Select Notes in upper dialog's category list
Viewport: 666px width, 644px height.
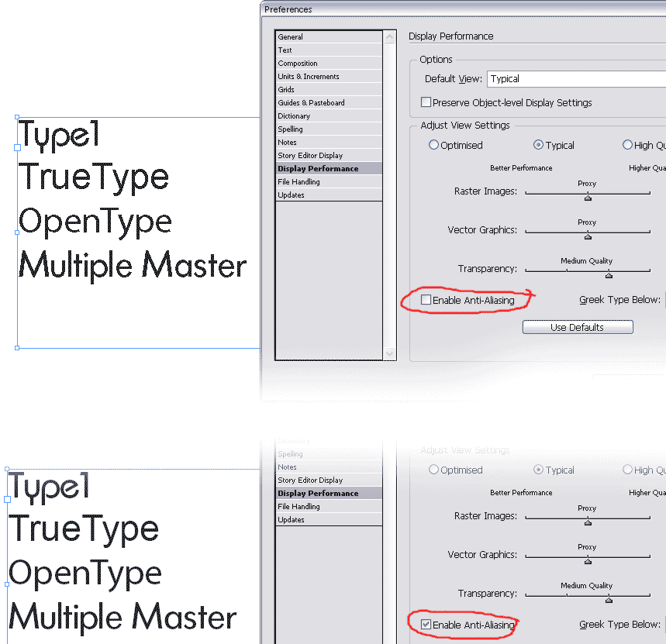[330, 143]
